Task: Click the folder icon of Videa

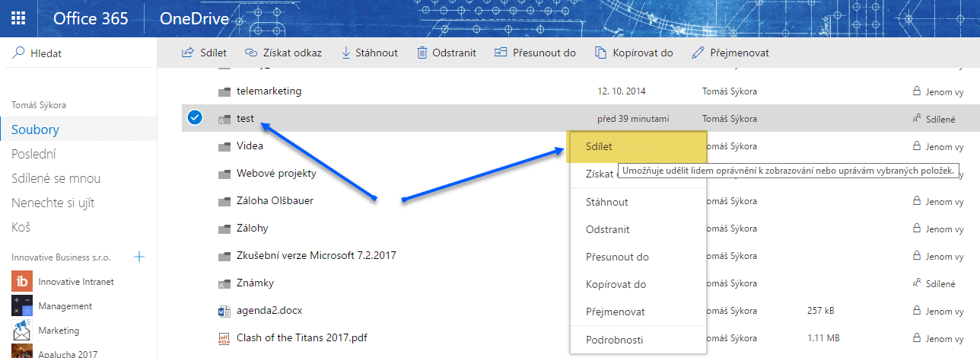Action: [224, 146]
